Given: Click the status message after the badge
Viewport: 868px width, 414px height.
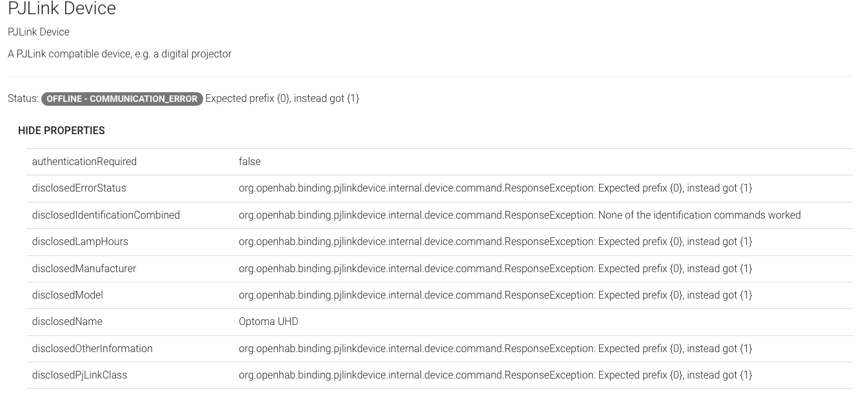Looking at the screenshot, I should click(x=282, y=99).
